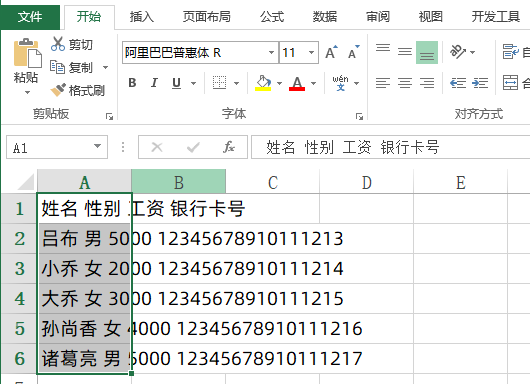Click the wrap text icon
The width and height of the screenshot is (530, 384).
click(510, 52)
